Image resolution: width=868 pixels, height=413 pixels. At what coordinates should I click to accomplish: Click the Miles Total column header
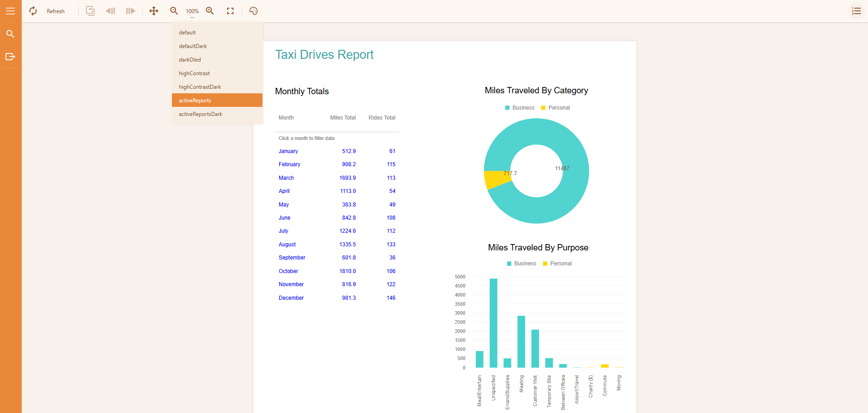coord(343,118)
